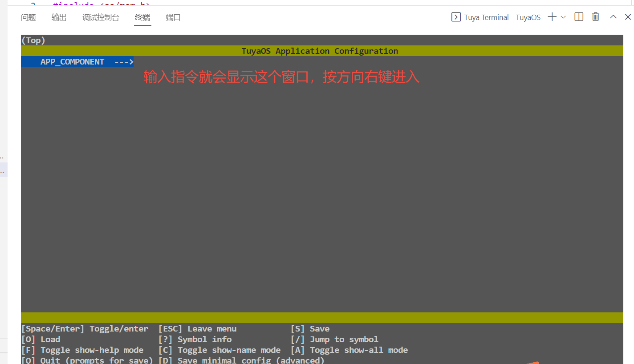Image resolution: width=634 pixels, height=364 pixels.
Task: Click the [Space/Enter] Toggle/enter hint
Action: point(85,328)
